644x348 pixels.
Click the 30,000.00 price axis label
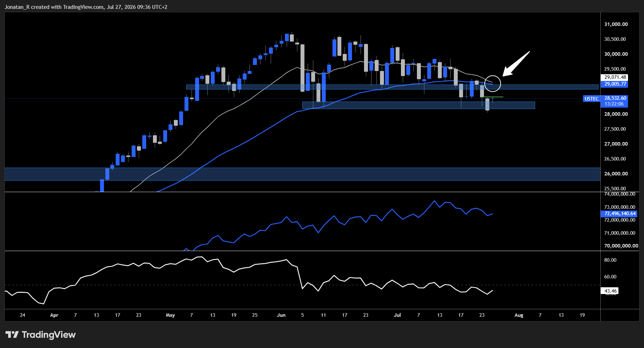click(616, 54)
